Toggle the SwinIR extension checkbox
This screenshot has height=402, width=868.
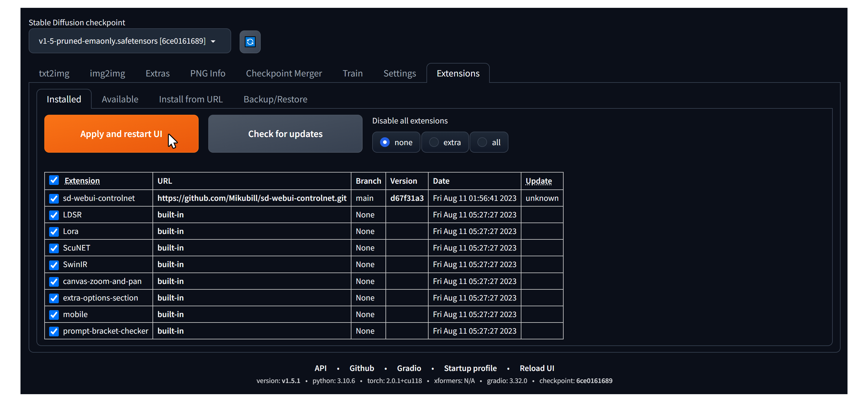click(54, 265)
